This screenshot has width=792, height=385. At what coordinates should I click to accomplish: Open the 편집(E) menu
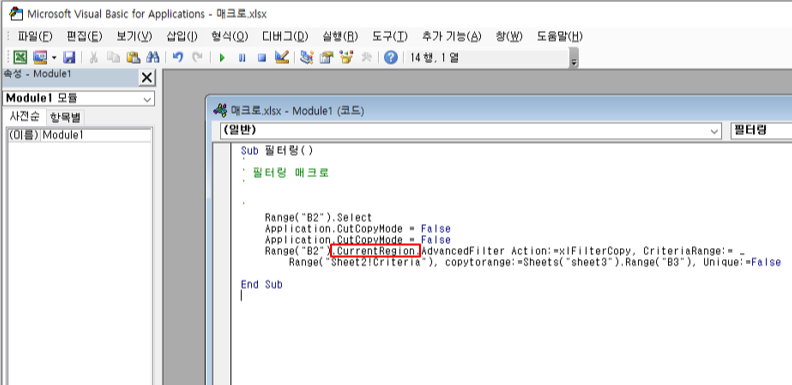coord(84,36)
